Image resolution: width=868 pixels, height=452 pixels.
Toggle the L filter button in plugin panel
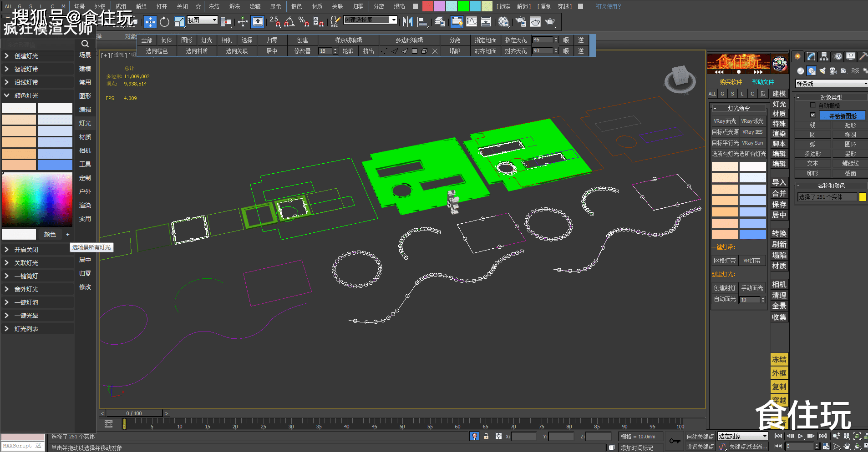click(742, 94)
